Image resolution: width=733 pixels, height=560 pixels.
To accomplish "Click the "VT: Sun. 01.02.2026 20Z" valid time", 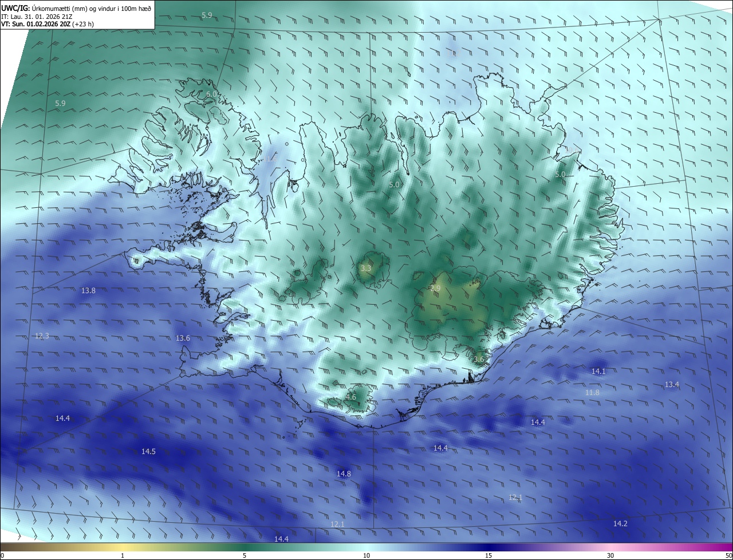I will 36,24.
